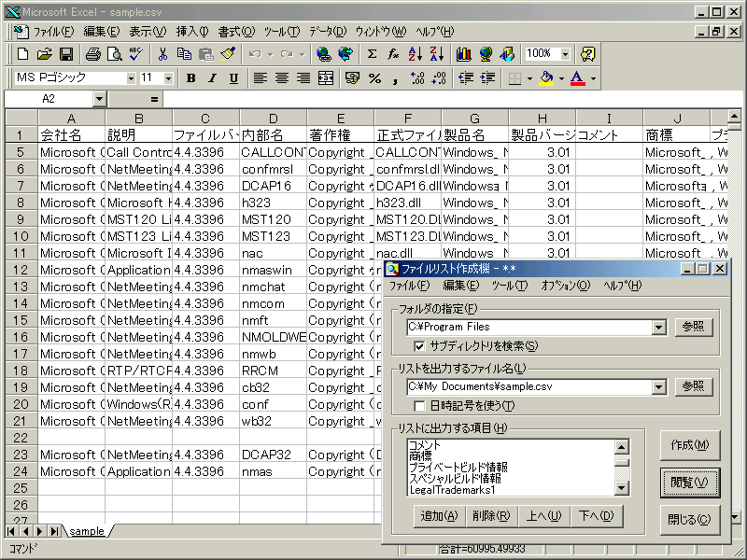Open Excel's ファイル(F) menu

coord(53,32)
